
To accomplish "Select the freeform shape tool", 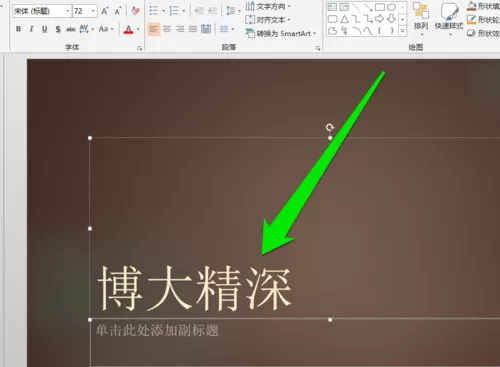I will [x=332, y=31].
